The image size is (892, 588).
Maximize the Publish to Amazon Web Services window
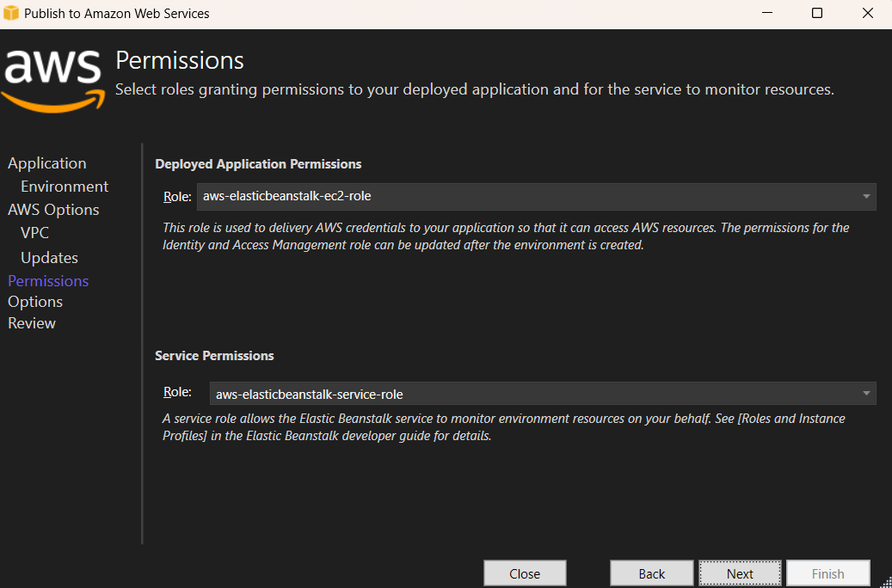tap(817, 13)
